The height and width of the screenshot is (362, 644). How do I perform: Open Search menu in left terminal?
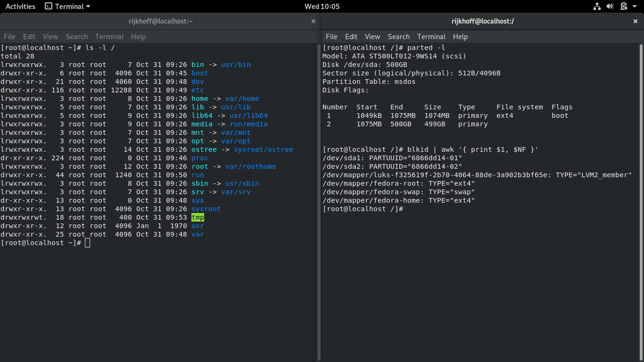[x=77, y=36]
